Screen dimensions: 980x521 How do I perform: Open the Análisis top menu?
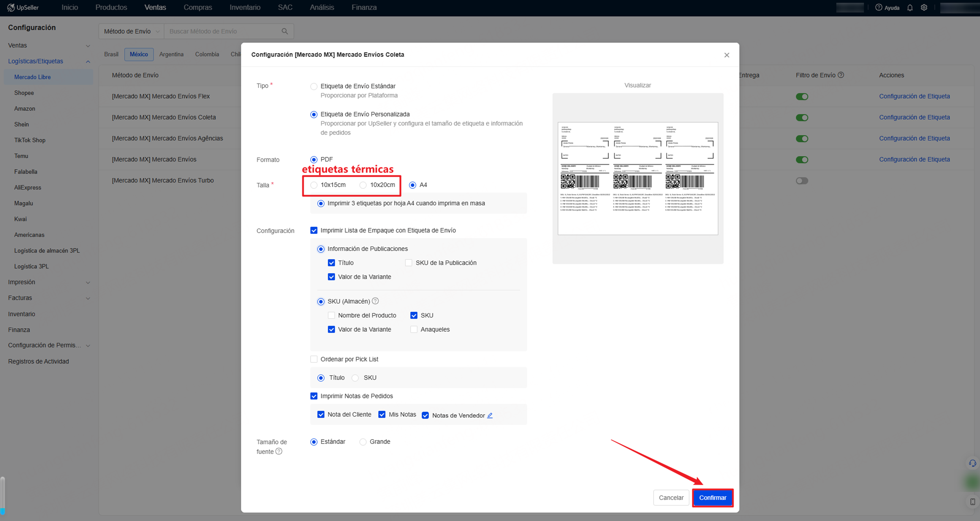[x=322, y=8]
